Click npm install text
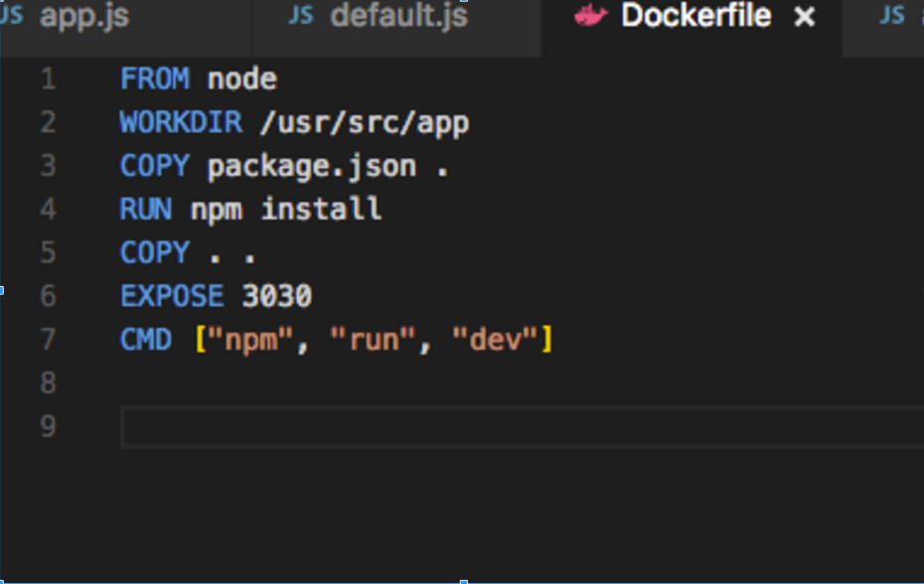 pos(286,210)
